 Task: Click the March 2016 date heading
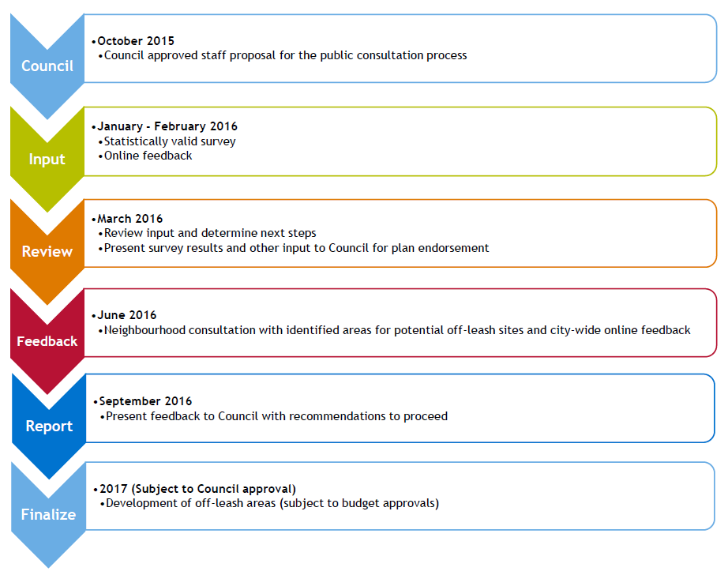(130, 219)
